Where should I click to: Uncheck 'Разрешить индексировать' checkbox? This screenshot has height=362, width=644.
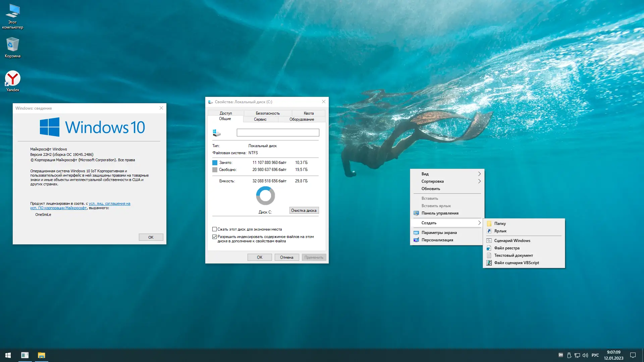215,237
